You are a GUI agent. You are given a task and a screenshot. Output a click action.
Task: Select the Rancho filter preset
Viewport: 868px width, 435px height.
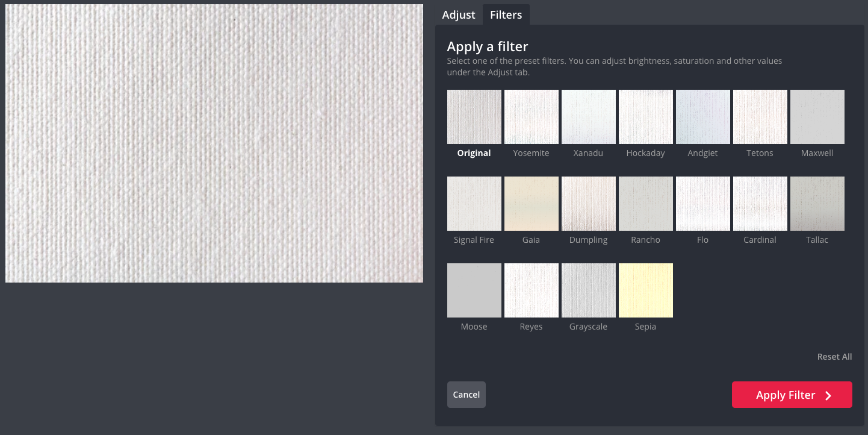pyautogui.click(x=645, y=204)
